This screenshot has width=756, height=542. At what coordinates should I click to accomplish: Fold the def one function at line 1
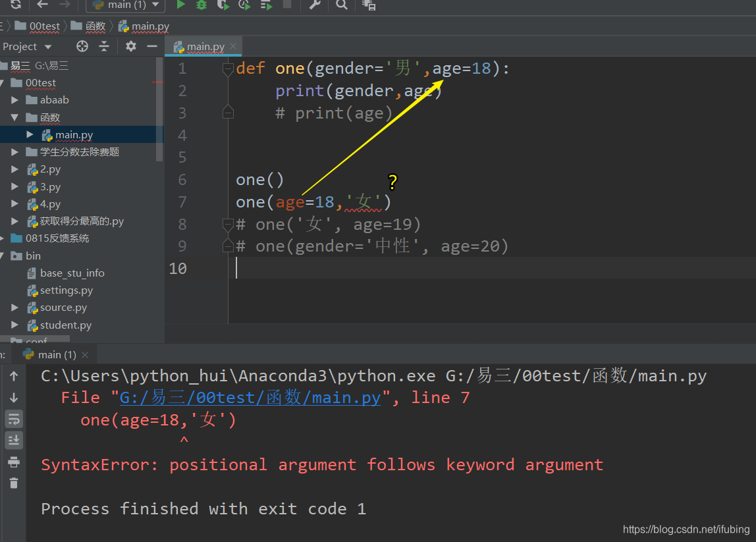point(228,68)
